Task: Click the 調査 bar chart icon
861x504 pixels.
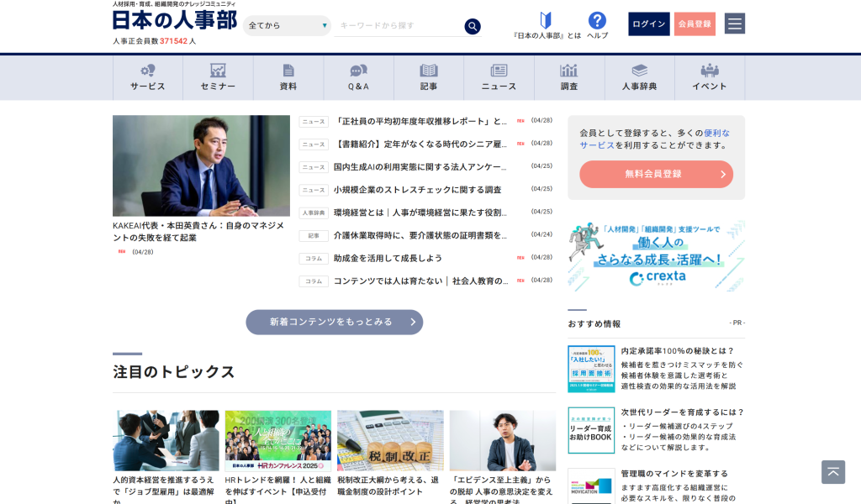Action: 569,71
